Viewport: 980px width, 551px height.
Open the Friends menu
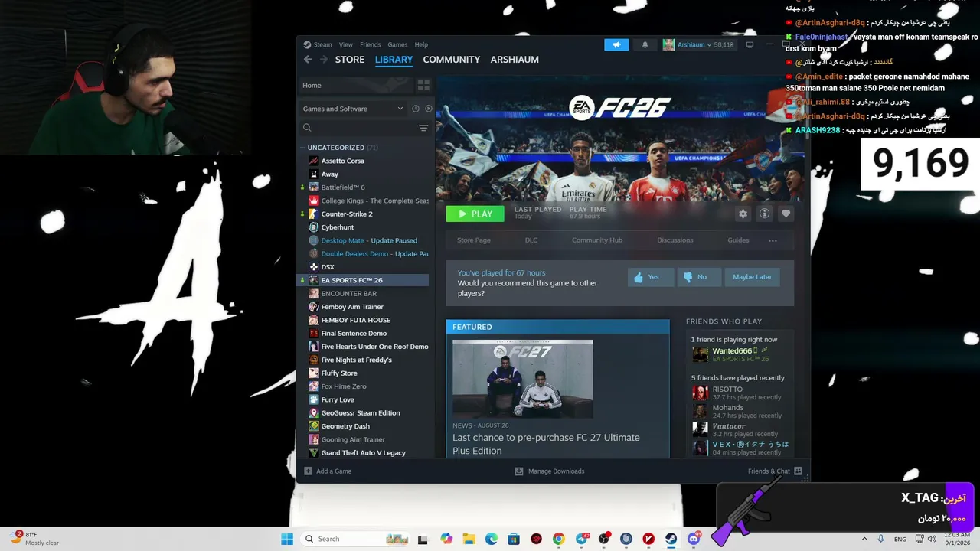pyautogui.click(x=370, y=44)
